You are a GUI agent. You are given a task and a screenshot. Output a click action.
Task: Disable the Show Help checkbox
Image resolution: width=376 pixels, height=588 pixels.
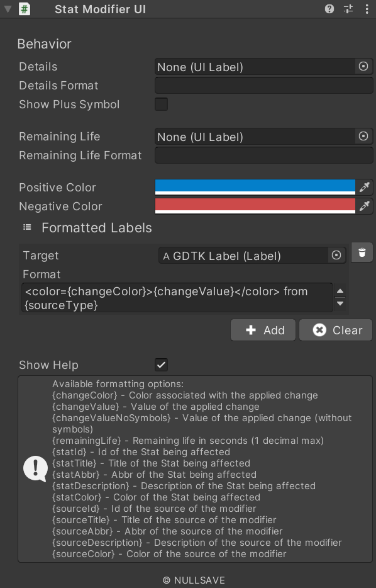pos(161,365)
